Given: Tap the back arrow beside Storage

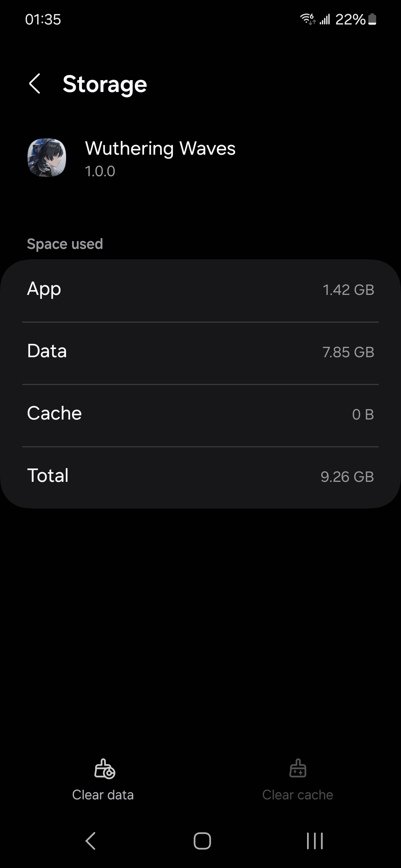Looking at the screenshot, I should pos(35,84).
